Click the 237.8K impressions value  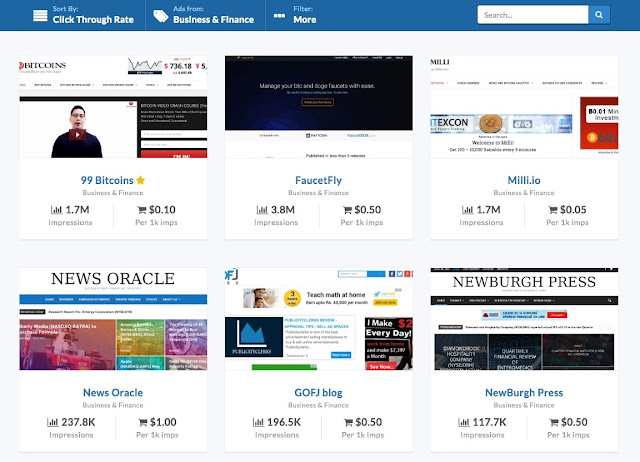78,422
